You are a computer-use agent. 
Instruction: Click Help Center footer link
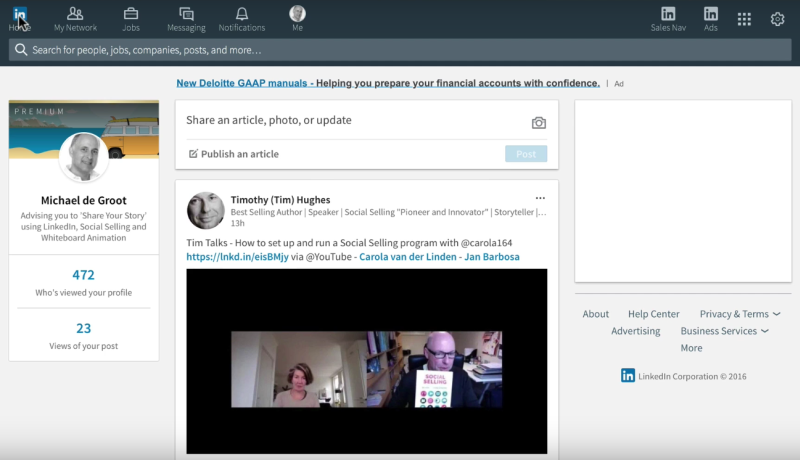click(x=654, y=314)
